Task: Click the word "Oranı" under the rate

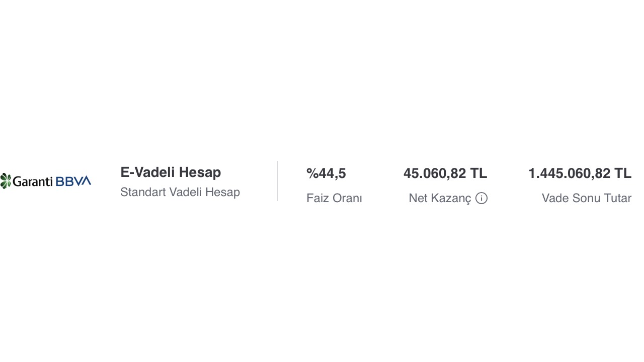Action: coord(348,198)
